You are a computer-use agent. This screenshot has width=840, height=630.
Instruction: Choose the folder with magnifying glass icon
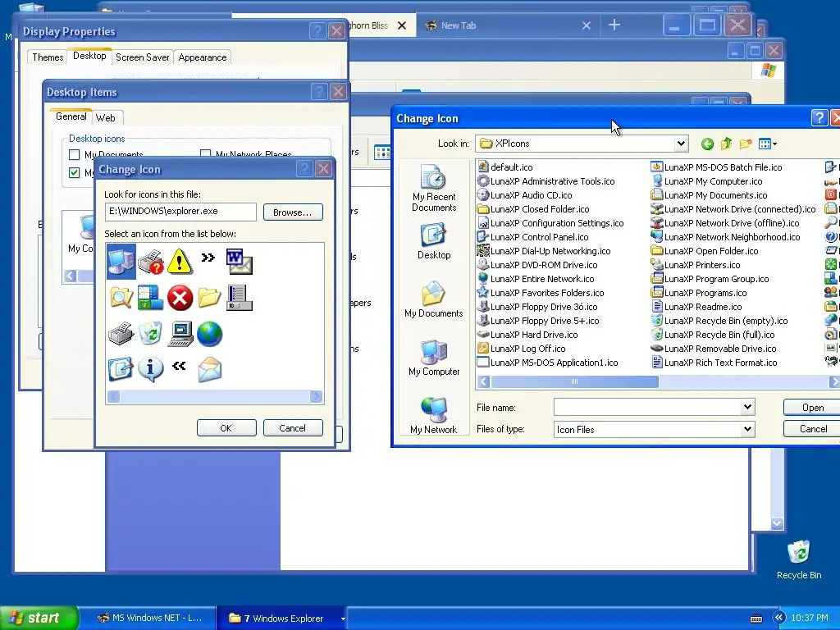pos(121,297)
